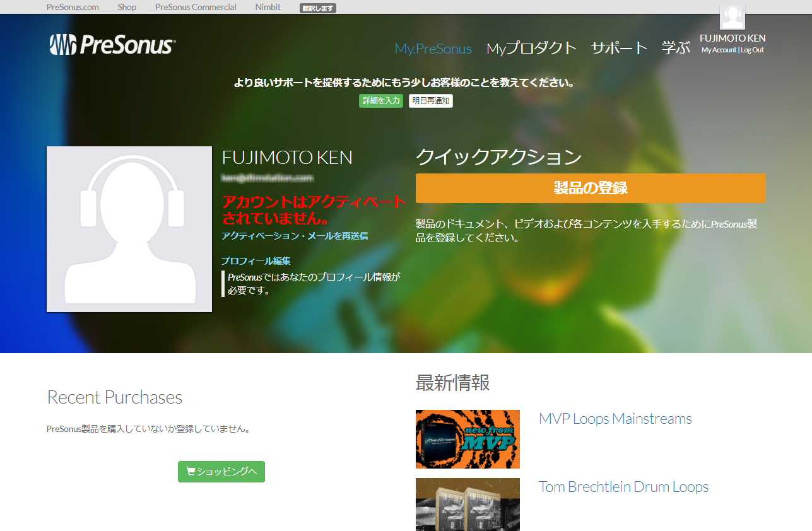Open the 学ぶ menu
The image size is (812, 531).
point(676,48)
